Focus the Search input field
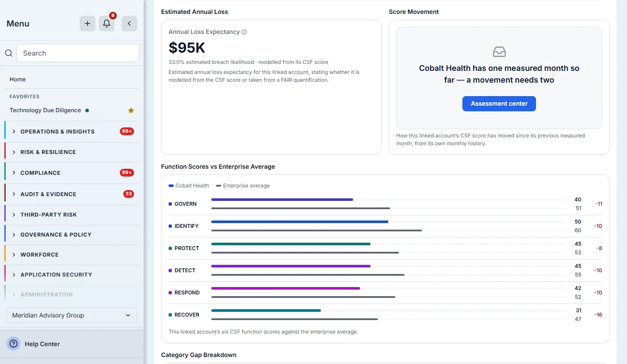627x364 pixels. 78,53
